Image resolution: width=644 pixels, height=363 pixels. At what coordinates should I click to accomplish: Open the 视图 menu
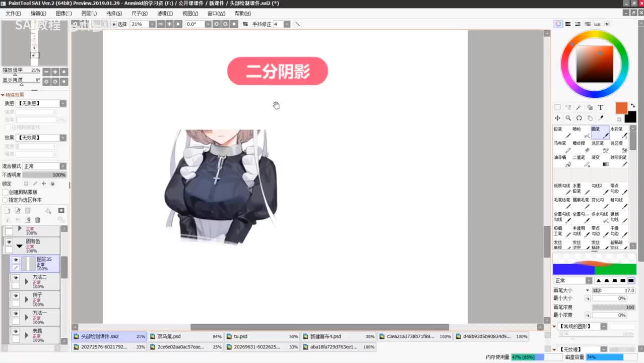click(190, 14)
